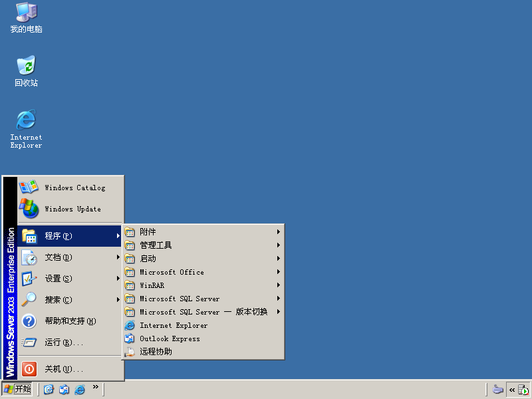Open Outlook Express from Quick Launch bar
This screenshot has height=399, width=532.
[64, 389]
